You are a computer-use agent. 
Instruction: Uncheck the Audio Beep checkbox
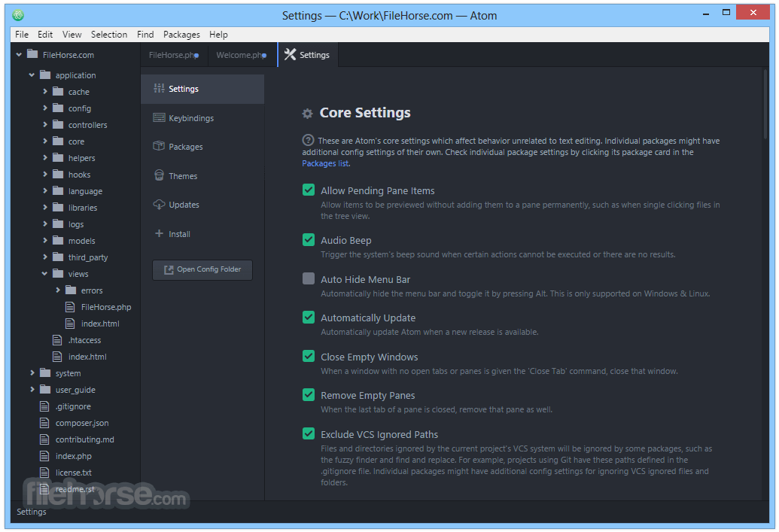click(309, 239)
